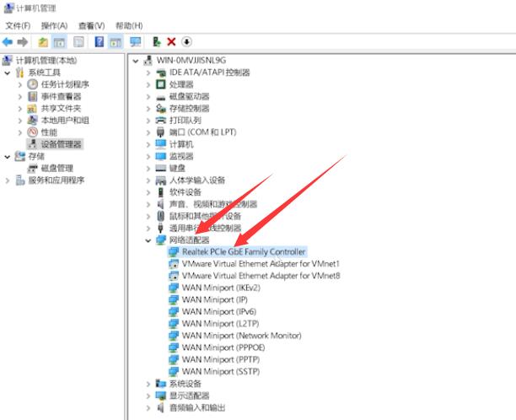This screenshot has width=516, height=420.
Task: Select VMware Virtual Ethernet Adapter for VMnet8
Action: coord(261,276)
